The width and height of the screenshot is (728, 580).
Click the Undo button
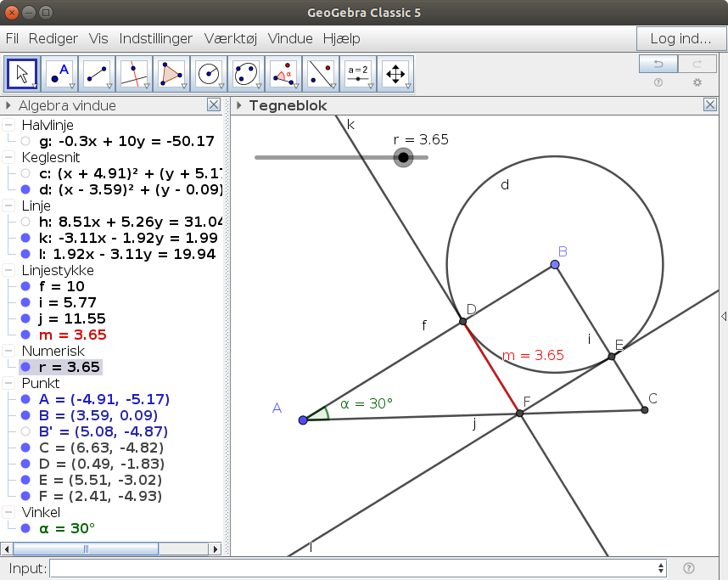[658, 65]
